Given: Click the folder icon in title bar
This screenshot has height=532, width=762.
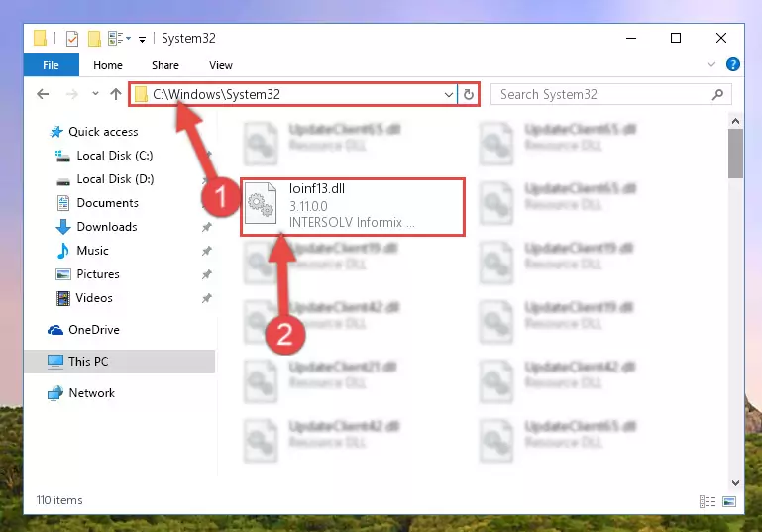Looking at the screenshot, I should tap(40, 38).
